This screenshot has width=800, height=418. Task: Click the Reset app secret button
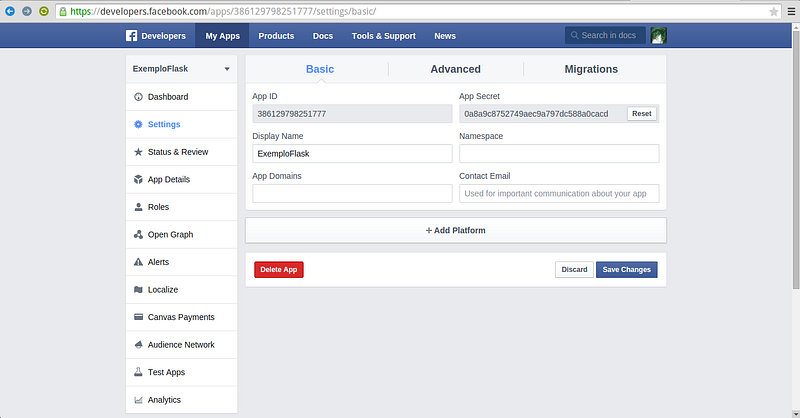(642, 114)
